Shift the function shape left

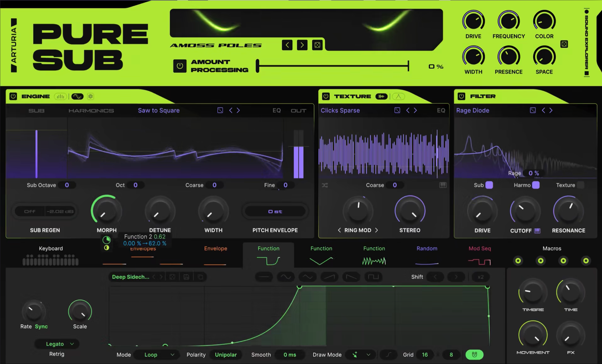435,277
